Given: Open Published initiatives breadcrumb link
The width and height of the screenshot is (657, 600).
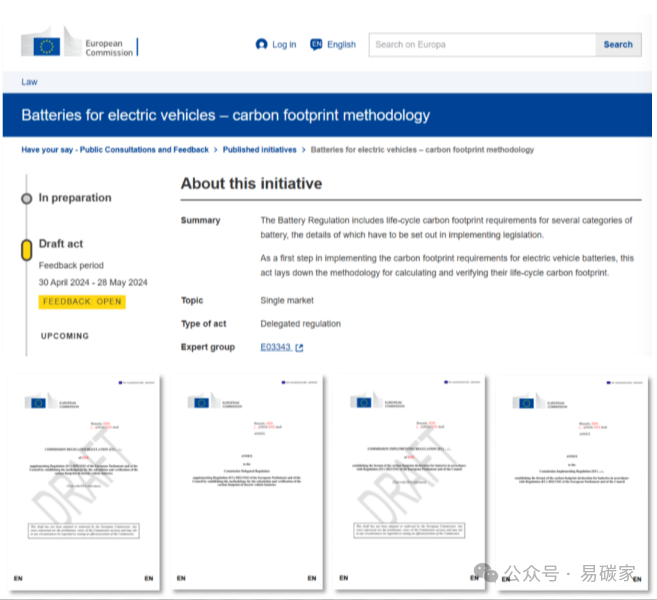Looking at the screenshot, I should [260, 150].
